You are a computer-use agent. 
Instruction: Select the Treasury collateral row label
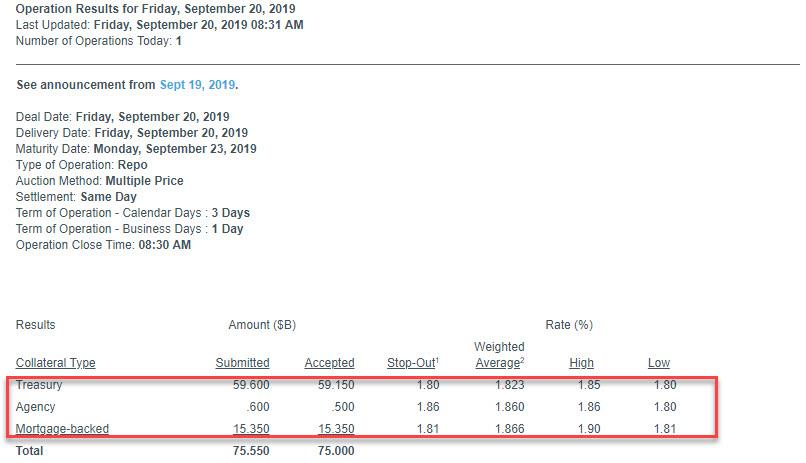coord(39,385)
